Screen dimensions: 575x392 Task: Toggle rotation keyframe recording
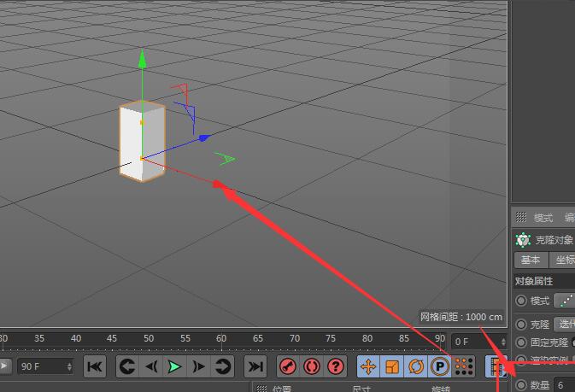pos(416,366)
